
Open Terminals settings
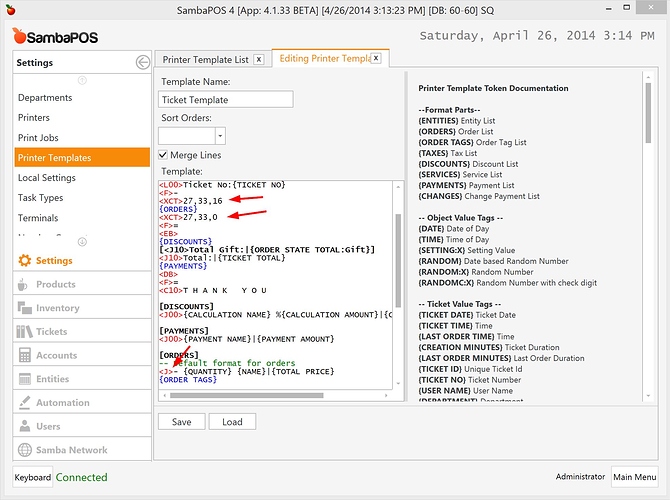(x=82, y=218)
